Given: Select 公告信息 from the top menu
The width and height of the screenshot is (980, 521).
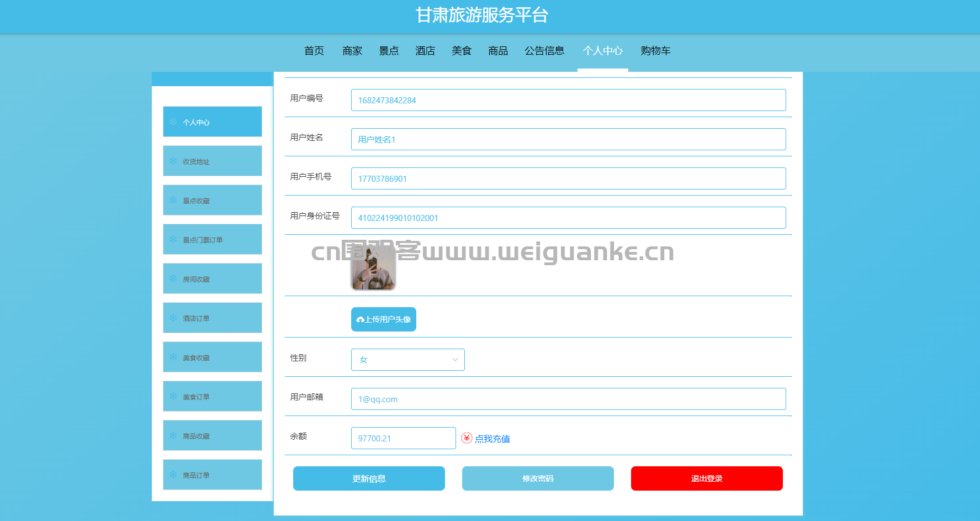Looking at the screenshot, I should pyautogui.click(x=544, y=51).
